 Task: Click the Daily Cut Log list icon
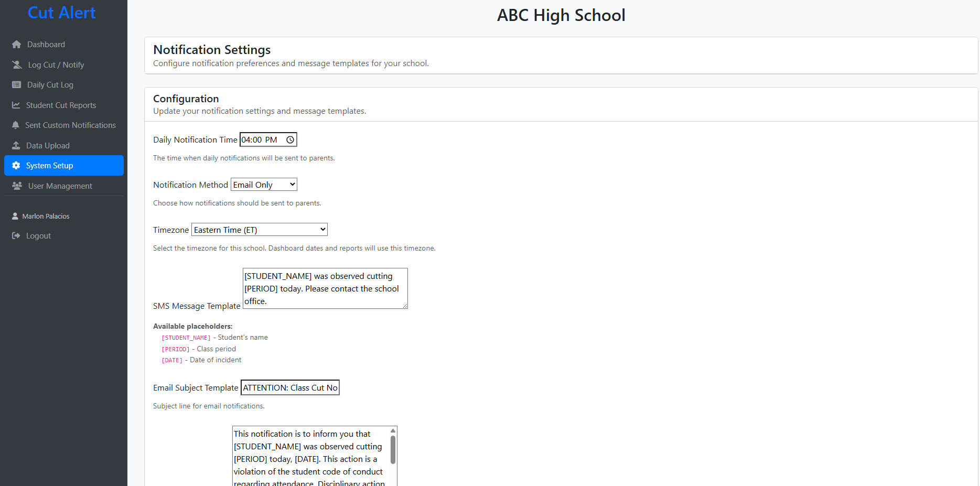(x=16, y=85)
